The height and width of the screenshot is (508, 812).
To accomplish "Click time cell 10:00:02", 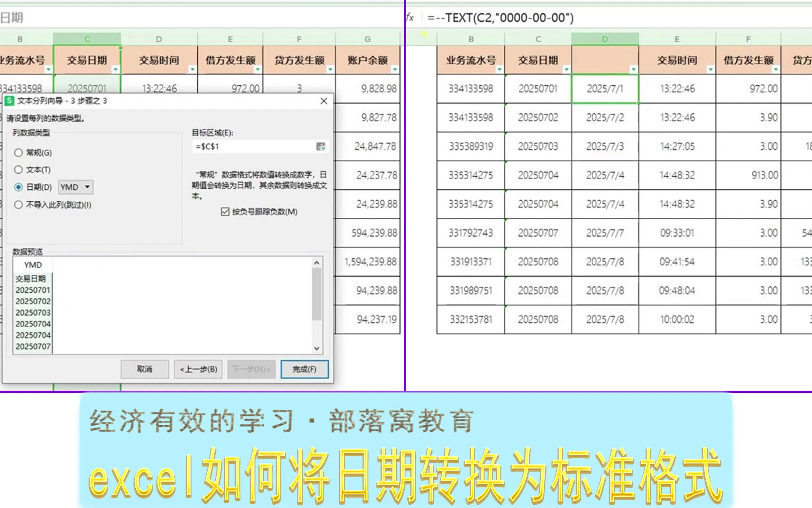I will (677, 319).
